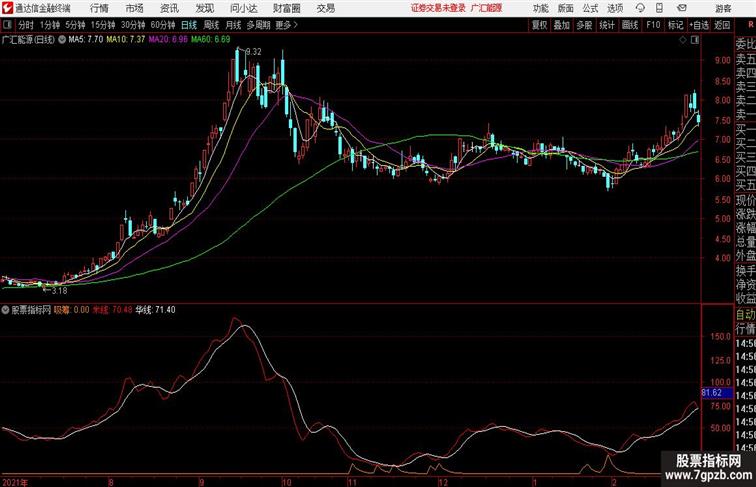Viewport: 756px width, 487px height.
Task: Expand the indicator dropdown circle beside 股票指标网
Action: coord(5,310)
